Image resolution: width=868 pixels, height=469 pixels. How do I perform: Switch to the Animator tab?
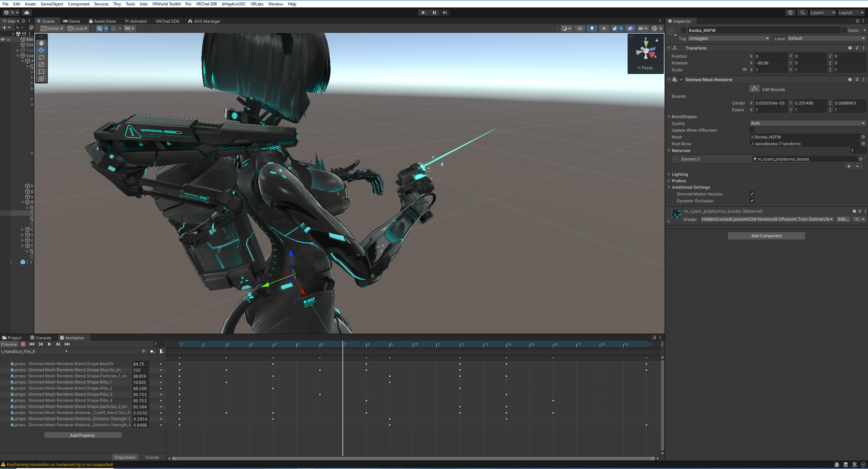(136, 21)
